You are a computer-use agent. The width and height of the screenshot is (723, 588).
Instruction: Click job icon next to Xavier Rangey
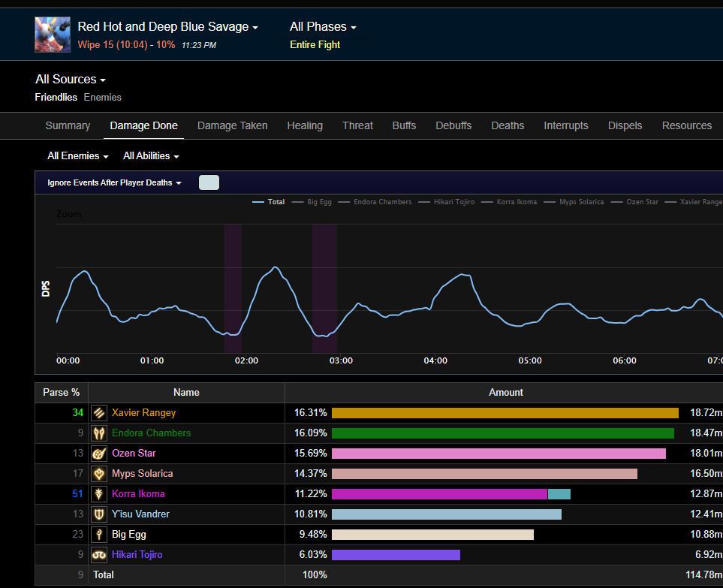[x=99, y=413]
